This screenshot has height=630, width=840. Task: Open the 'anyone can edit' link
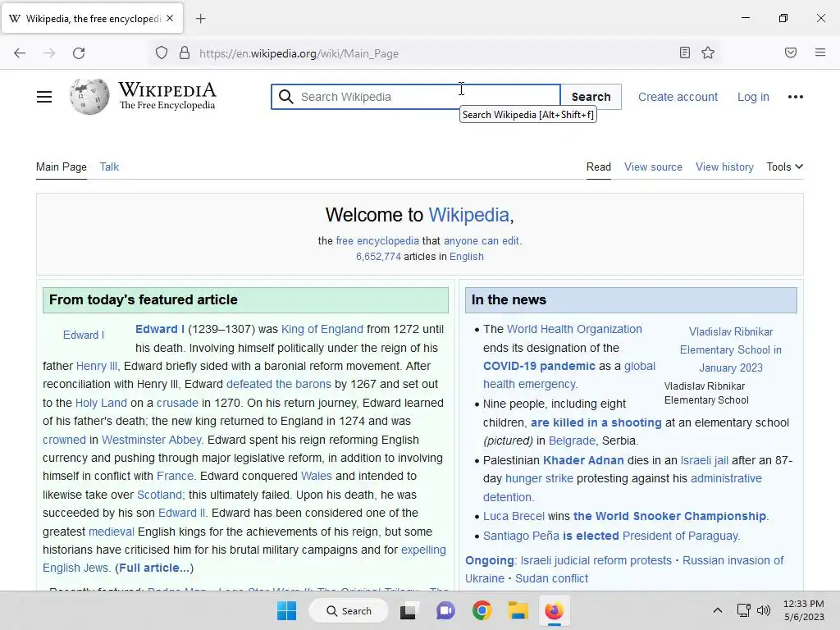[481, 240]
